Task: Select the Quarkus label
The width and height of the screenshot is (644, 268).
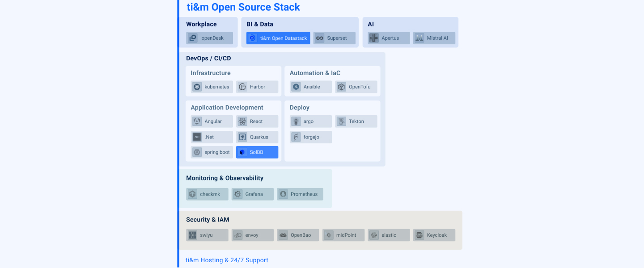Action: tap(259, 137)
